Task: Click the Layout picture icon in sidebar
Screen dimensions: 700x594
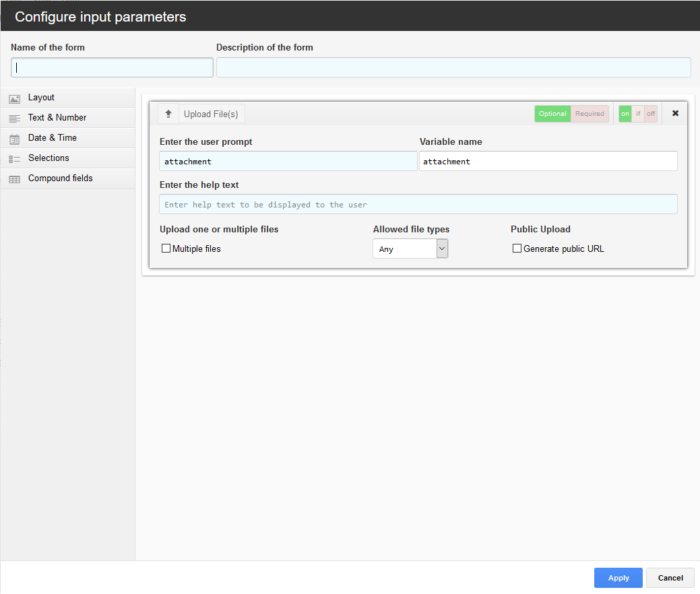Action: [14, 99]
